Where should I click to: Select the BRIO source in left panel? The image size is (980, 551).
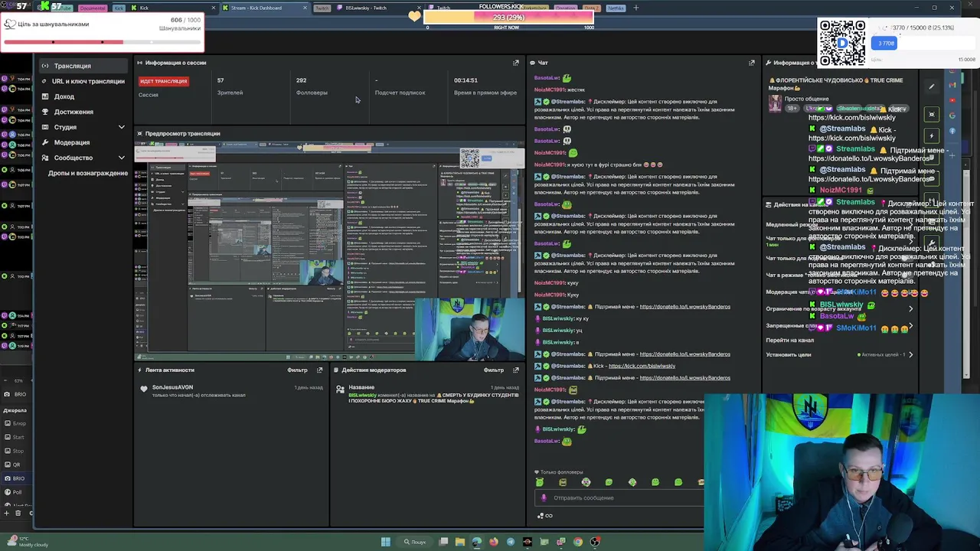(19, 478)
